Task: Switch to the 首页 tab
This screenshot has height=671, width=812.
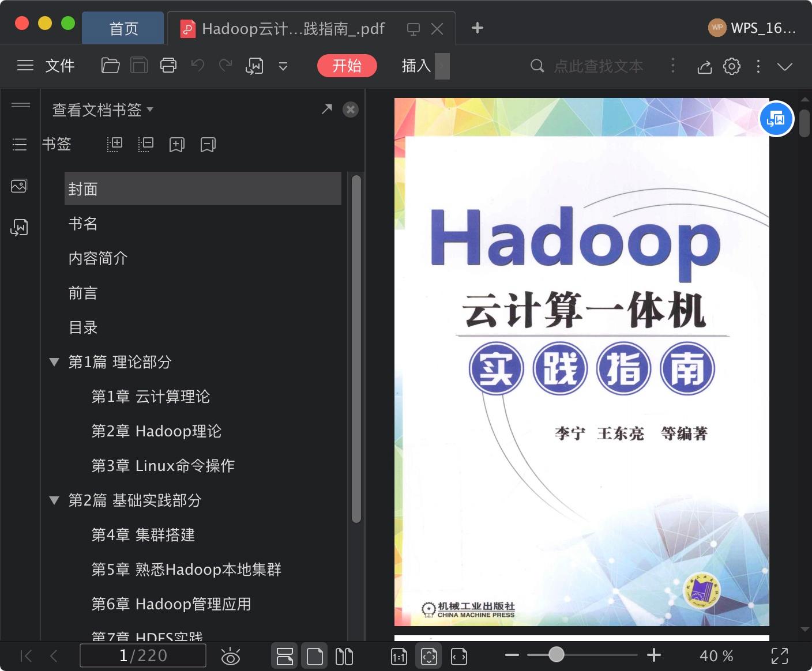Action: coord(123,28)
